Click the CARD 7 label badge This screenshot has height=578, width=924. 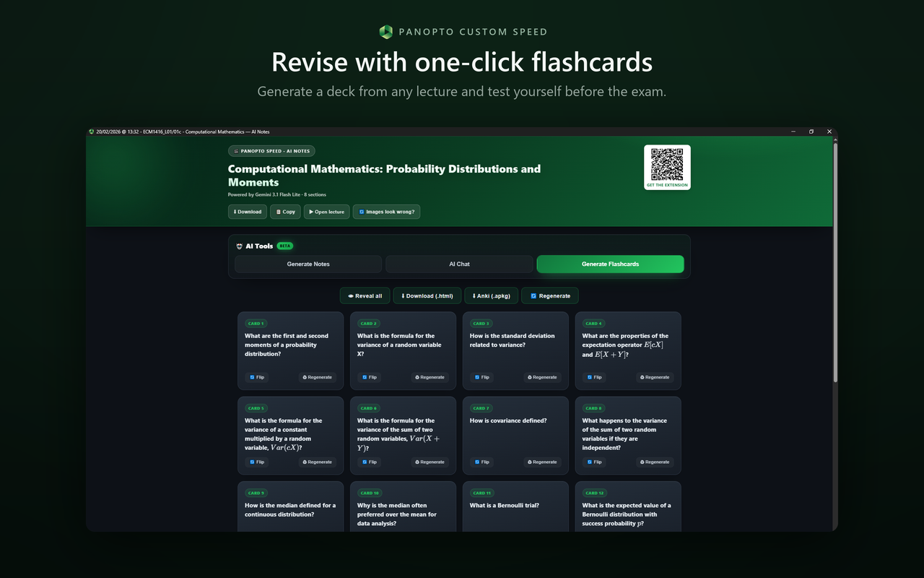[x=481, y=408]
